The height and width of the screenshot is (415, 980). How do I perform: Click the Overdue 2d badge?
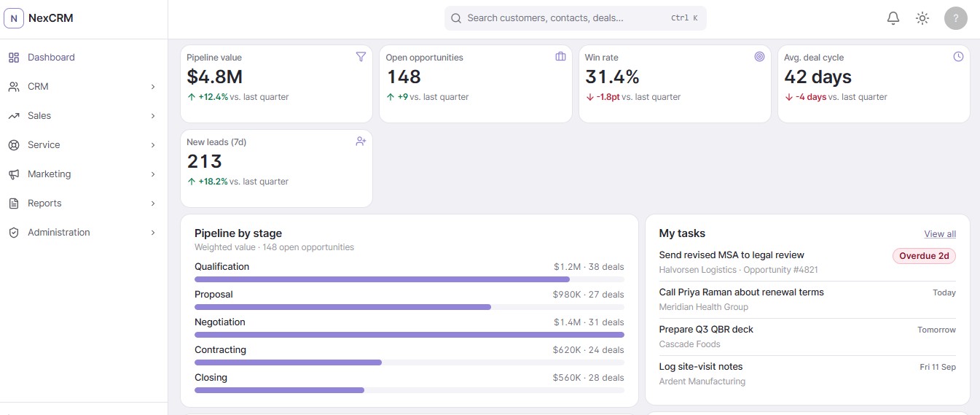click(x=924, y=256)
